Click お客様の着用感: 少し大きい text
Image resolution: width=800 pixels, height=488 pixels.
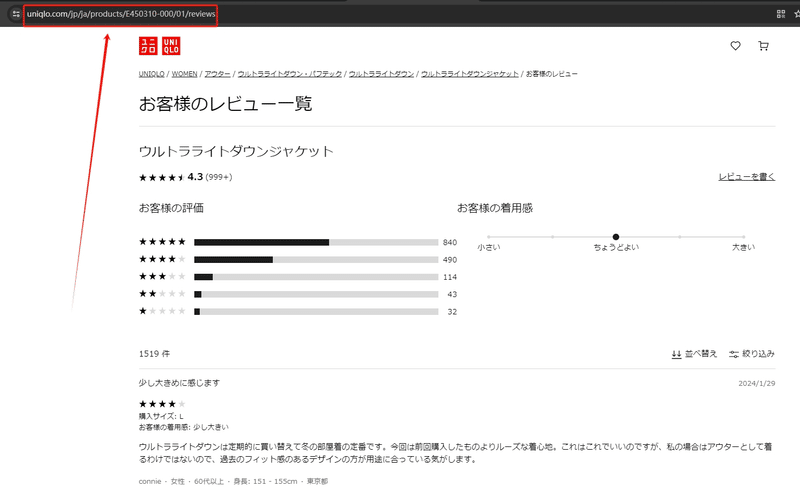point(184,427)
